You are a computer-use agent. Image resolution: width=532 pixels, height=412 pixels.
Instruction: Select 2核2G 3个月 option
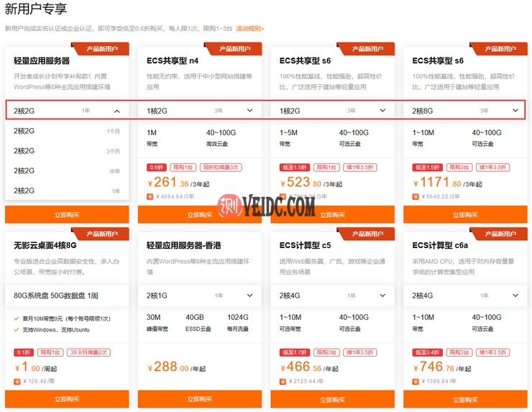tap(67, 151)
